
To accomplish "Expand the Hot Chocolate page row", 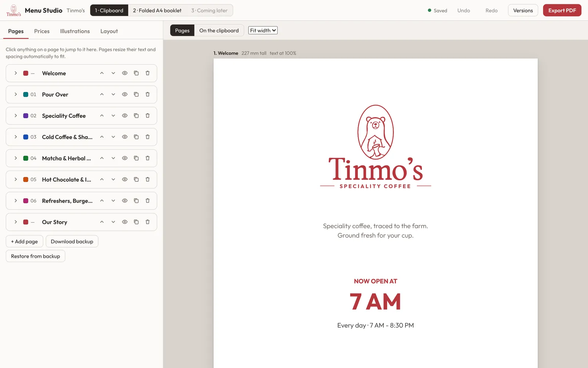I will 15,180.
